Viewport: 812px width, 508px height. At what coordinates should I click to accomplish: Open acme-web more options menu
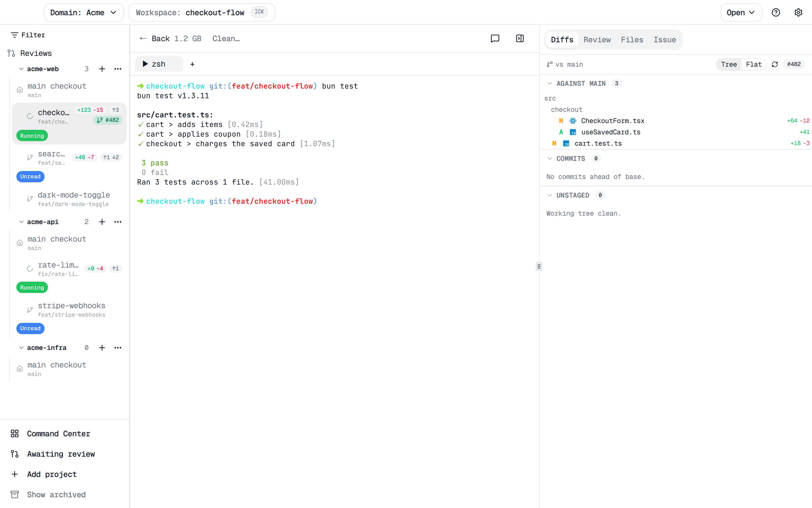coord(118,69)
